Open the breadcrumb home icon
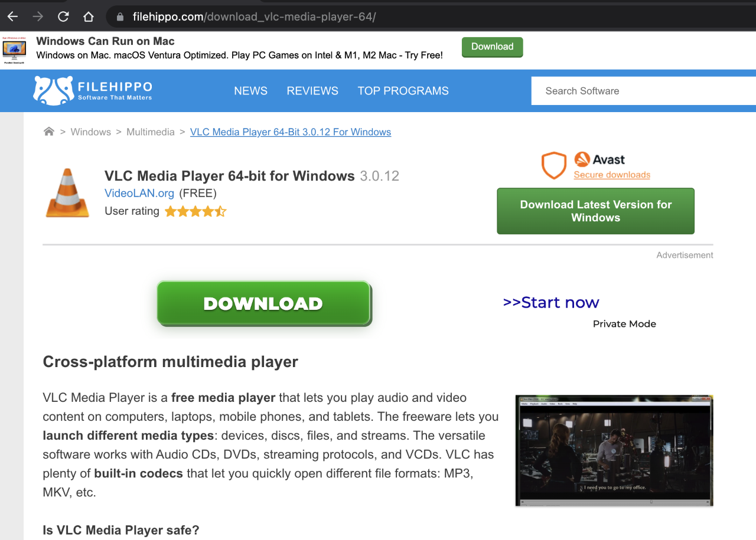The image size is (756, 540). 49,132
